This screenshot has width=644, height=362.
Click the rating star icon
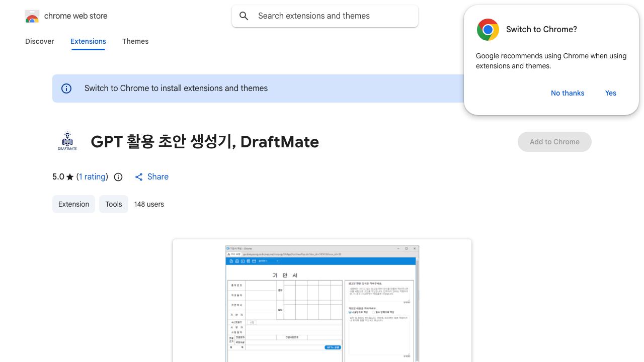coord(70,177)
